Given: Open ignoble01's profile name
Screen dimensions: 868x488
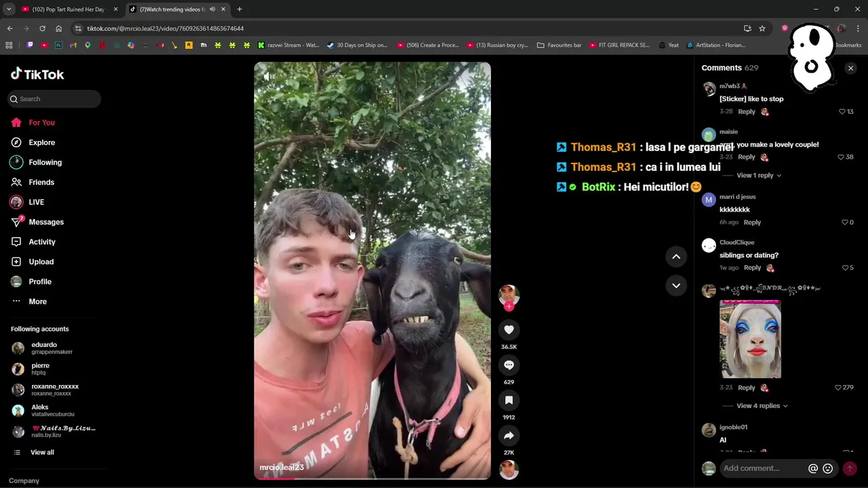Looking at the screenshot, I should tap(733, 427).
